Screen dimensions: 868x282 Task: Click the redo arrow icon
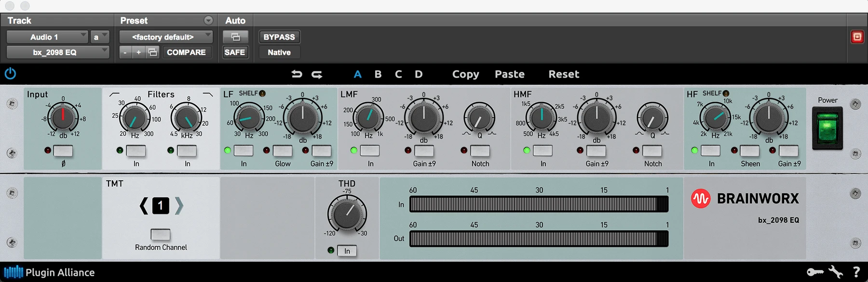click(x=317, y=74)
